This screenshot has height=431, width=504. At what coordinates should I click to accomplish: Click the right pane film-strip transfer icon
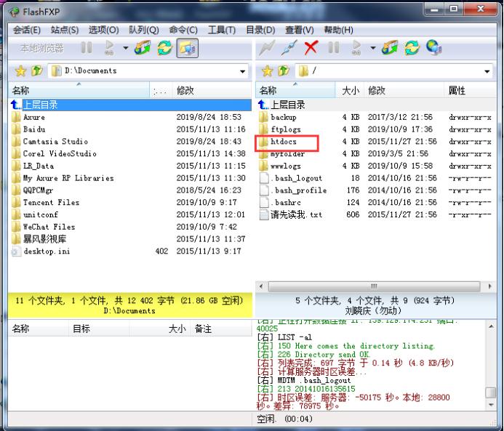[x=390, y=48]
